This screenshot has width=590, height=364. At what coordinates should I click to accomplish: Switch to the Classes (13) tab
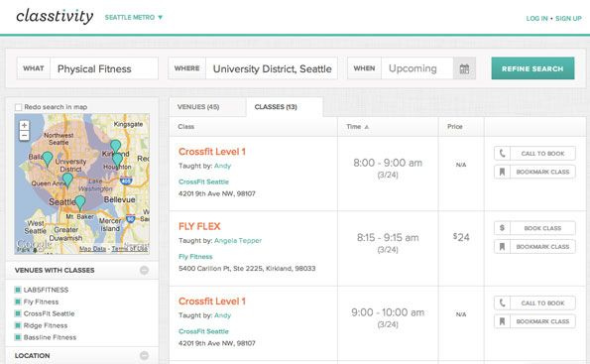276,107
